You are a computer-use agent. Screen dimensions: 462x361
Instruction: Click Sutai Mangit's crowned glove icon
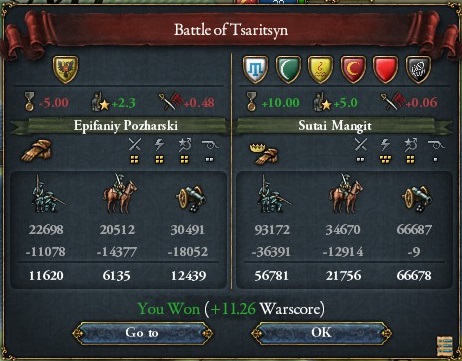click(264, 153)
